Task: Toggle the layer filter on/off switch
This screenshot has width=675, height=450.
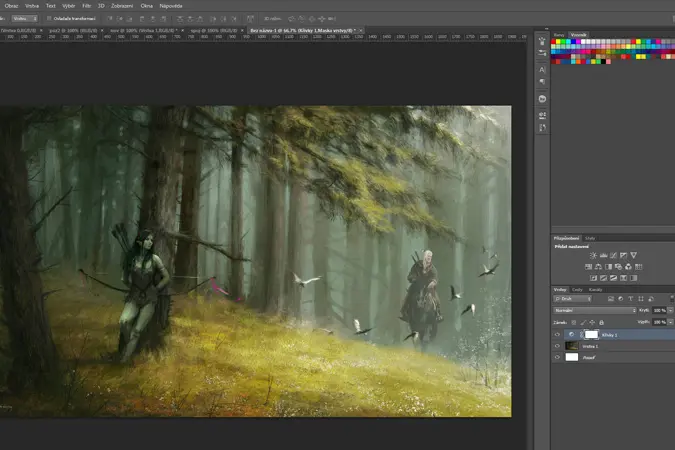Action: coord(672,298)
